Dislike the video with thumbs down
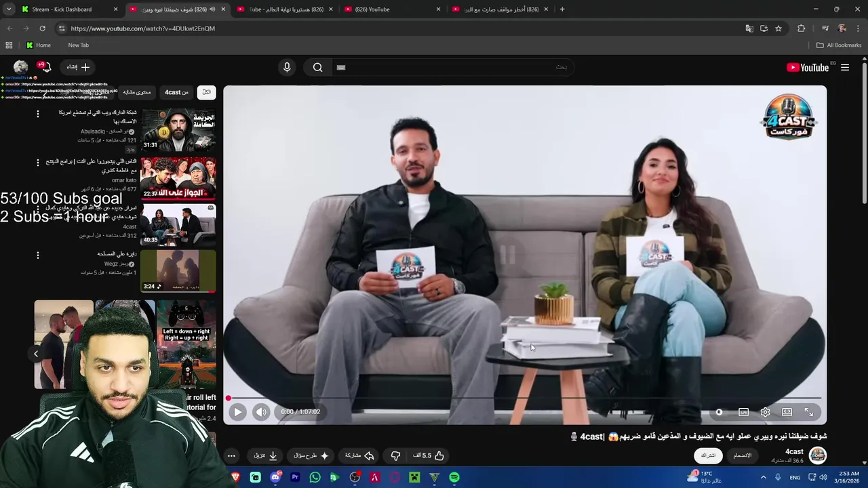Viewport: 868px width, 488px height. [x=396, y=455]
